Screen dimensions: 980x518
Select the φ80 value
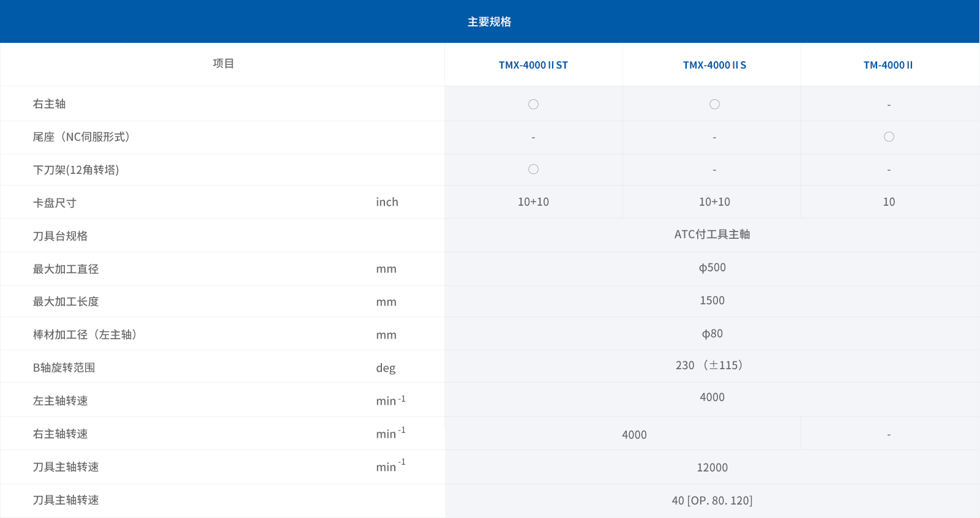tap(712, 334)
